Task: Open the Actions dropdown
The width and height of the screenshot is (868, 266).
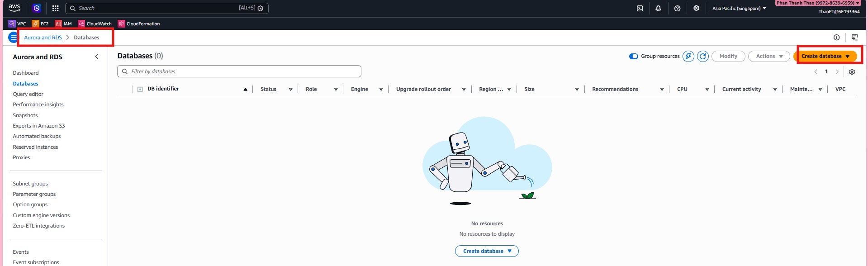Action: coord(768,56)
